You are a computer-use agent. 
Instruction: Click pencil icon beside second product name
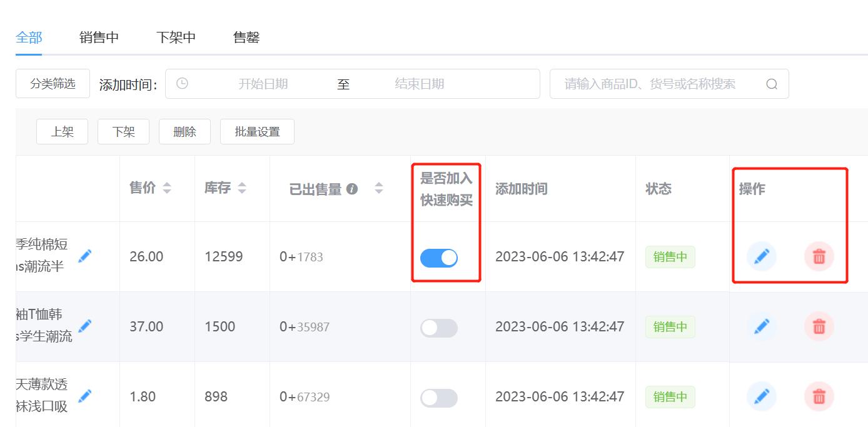click(x=85, y=326)
